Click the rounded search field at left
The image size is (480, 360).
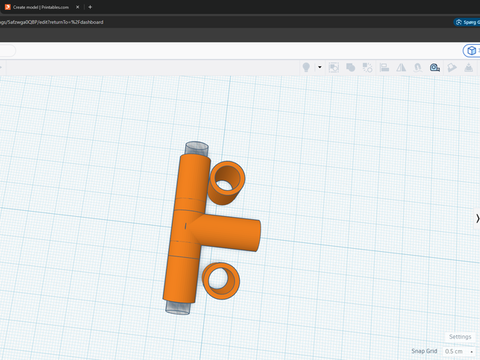coord(7,51)
